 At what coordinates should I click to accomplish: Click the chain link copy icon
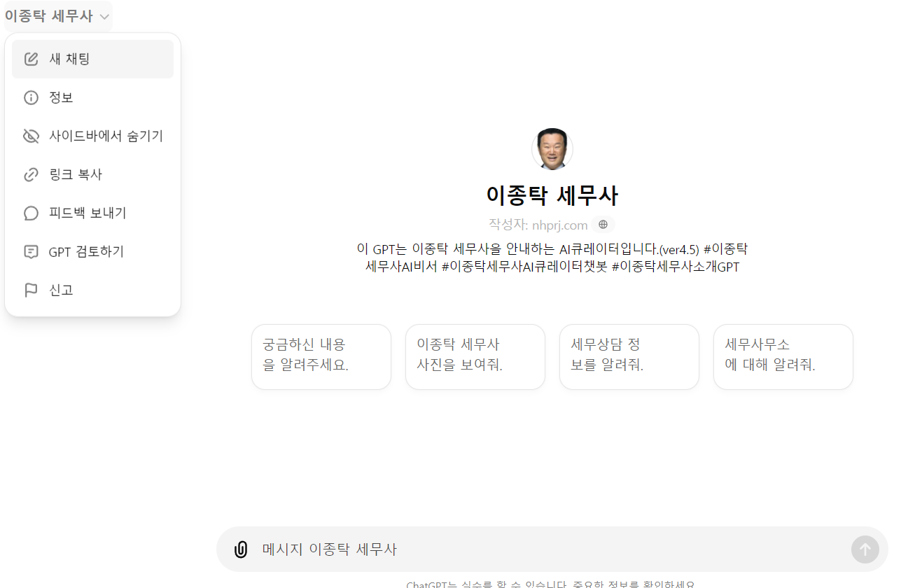tap(31, 174)
